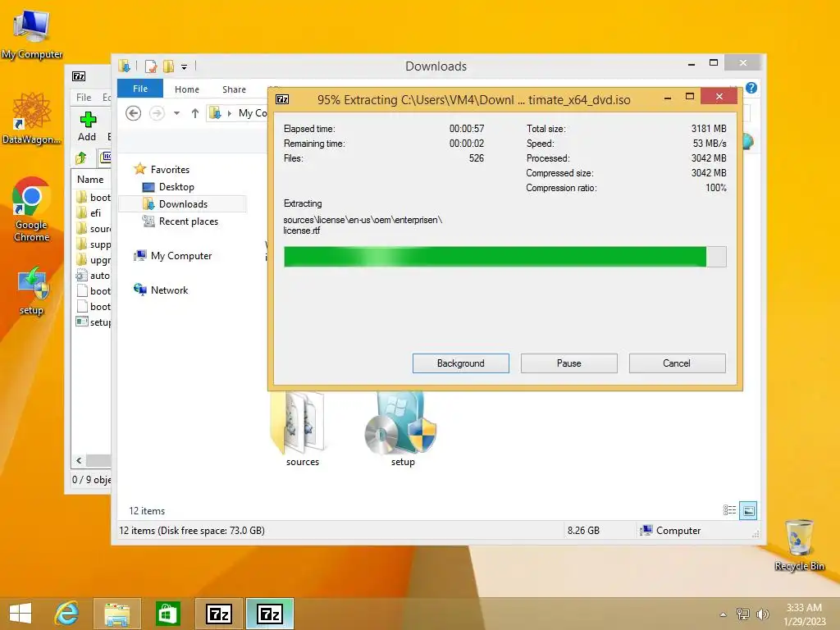Open Windows Store from taskbar
Screen dimensions: 840x630
[167, 614]
